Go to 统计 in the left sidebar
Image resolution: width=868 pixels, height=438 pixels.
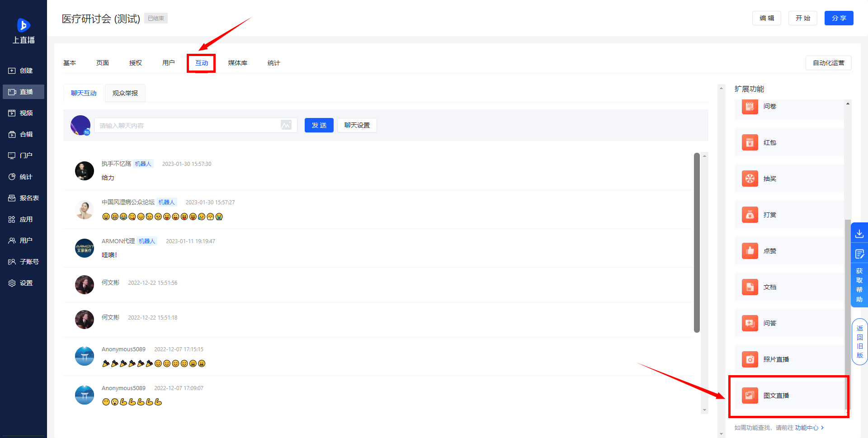coord(24,177)
